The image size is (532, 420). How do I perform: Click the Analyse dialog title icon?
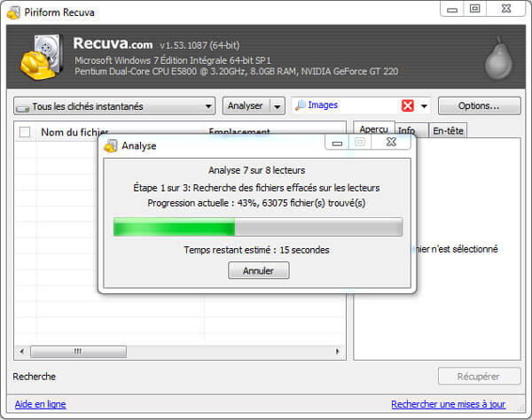[111, 146]
